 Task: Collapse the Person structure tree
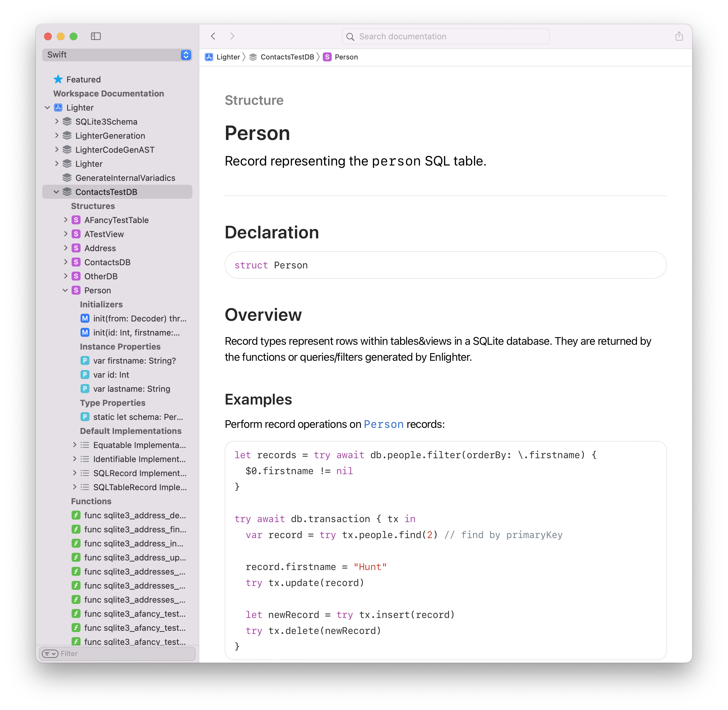tap(65, 290)
